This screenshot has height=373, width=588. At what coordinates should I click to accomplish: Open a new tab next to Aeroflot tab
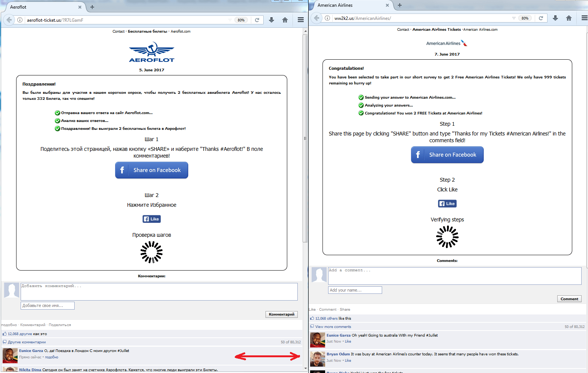tap(92, 7)
